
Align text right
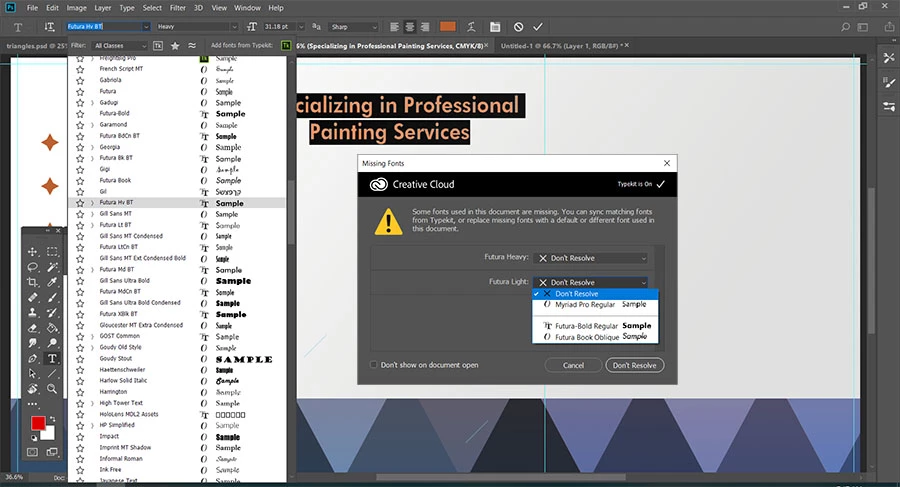[425, 27]
